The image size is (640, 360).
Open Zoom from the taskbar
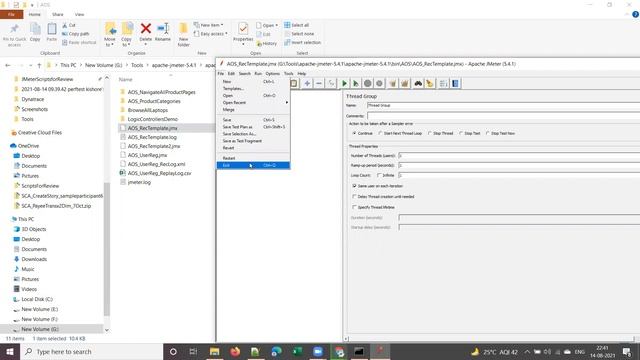pos(318,351)
